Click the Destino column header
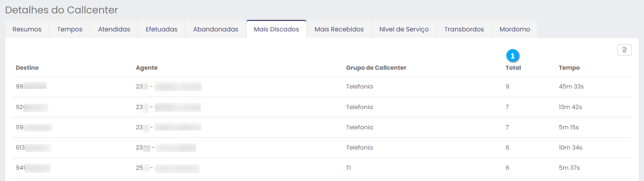 (x=27, y=68)
